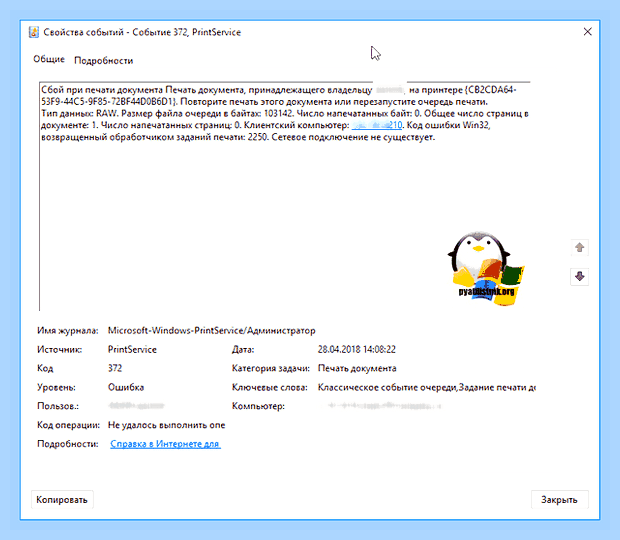The height and width of the screenshot is (540, 620).
Task: Click the Ключевые слова label
Action: pos(270,387)
